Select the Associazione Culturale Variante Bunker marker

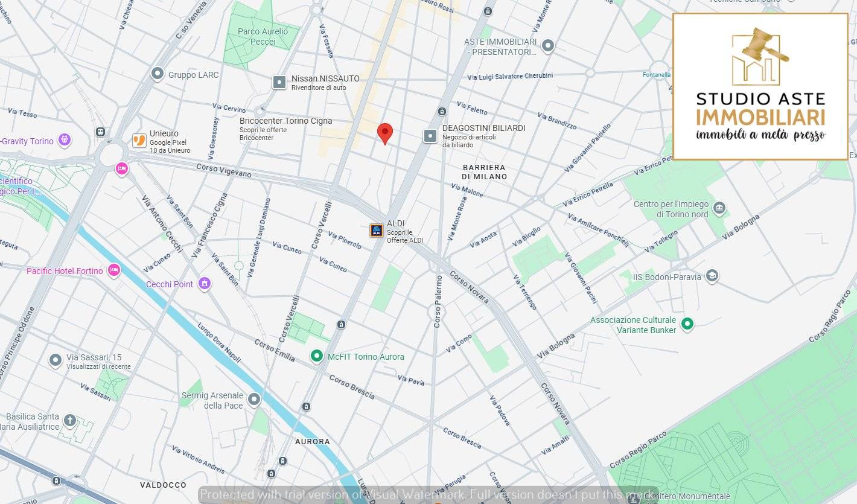(x=687, y=324)
